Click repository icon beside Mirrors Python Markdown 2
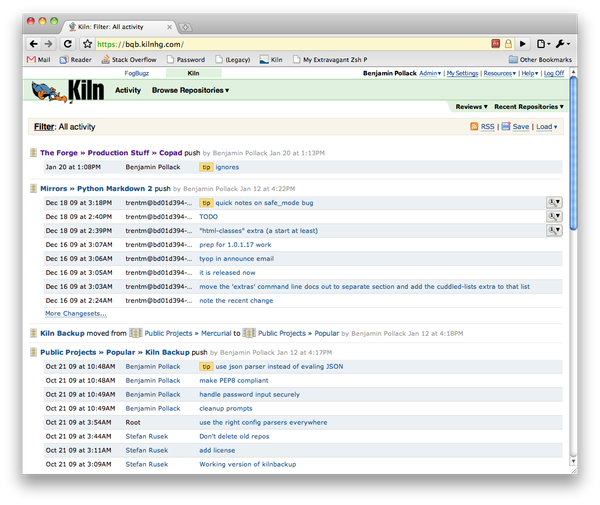Screen dimensions: 600x505 (x=34, y=188)
